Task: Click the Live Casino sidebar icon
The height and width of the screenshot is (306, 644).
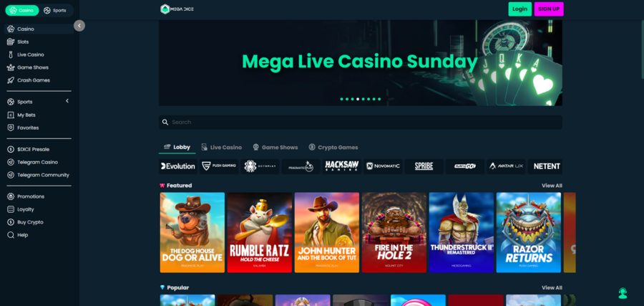Action: [x=11, y=54]
